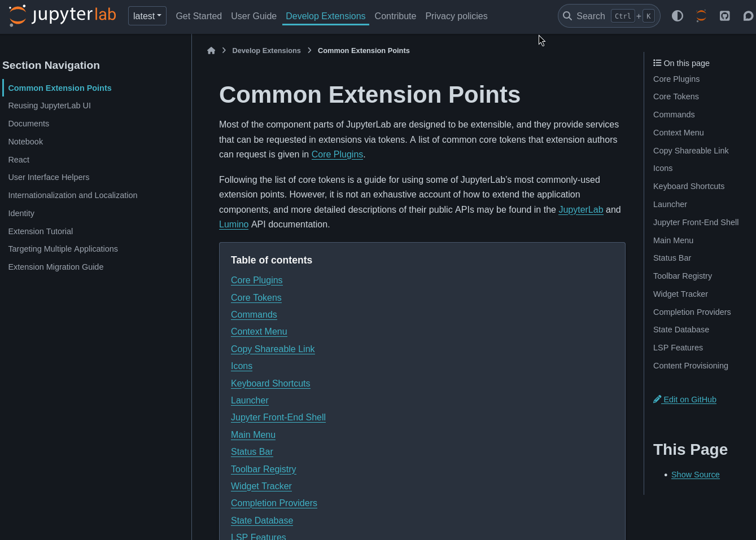Jump to Toolbar Registry in On this page
Viewport: 756px width, 540px height.
point(682,276)
